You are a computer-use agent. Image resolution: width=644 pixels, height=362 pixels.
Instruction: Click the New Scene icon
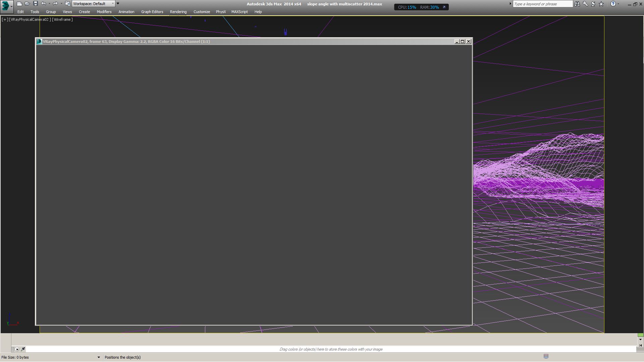point(19,4)
